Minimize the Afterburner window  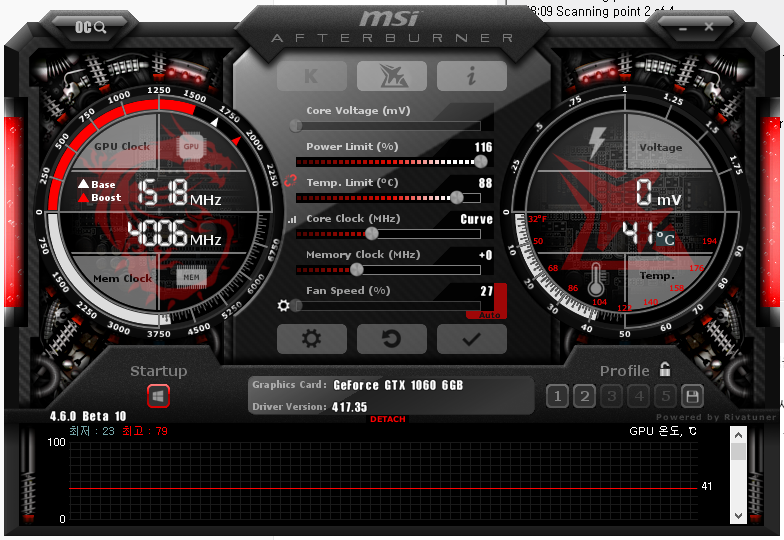(683, 28)
